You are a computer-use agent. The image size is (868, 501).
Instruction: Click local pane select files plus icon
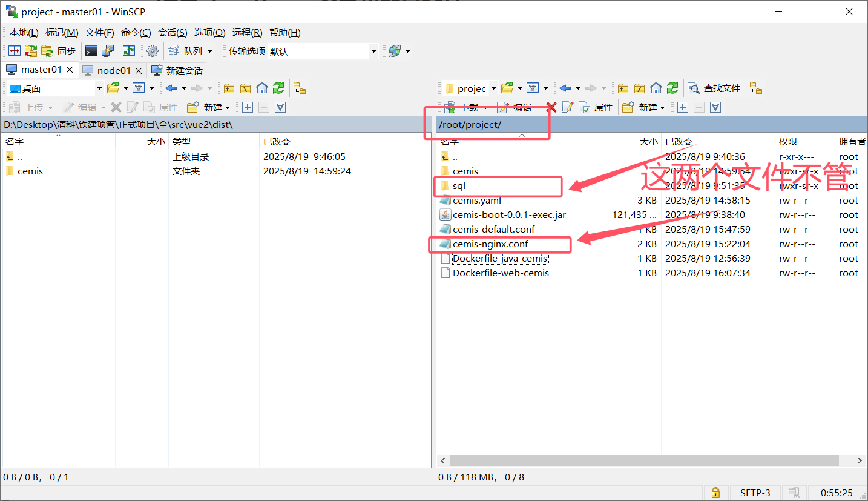coord(247,107)
